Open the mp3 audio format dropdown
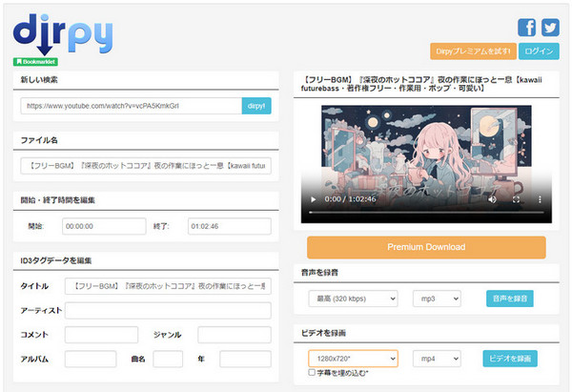The height and width of the screenshot is (392, 572). tap(437, 299)
